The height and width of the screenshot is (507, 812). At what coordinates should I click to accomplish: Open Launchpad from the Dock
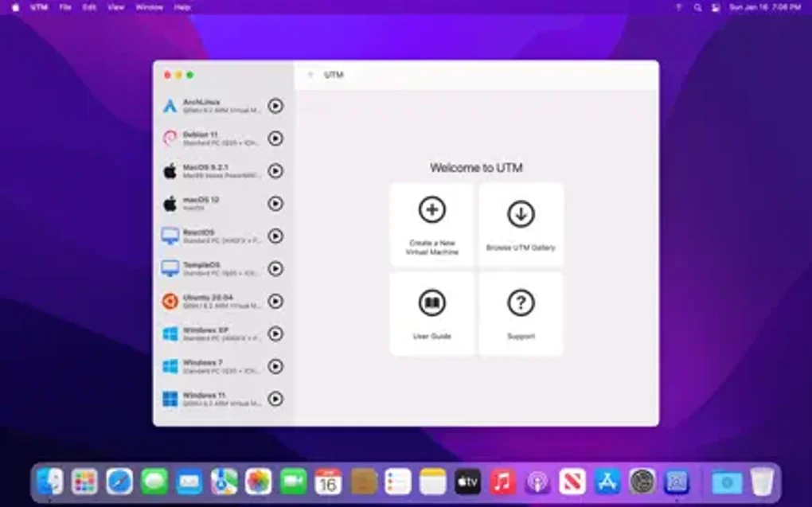[84, 482]
